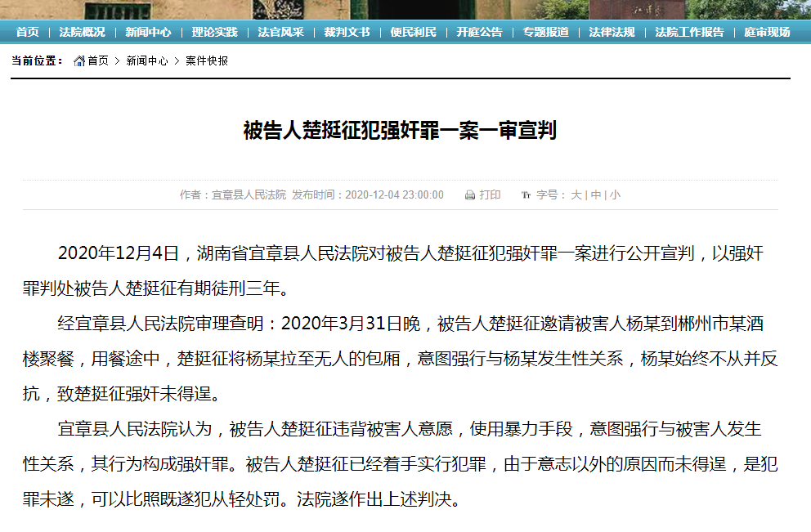Click the article title 被告人楚挺征犯强奸罪一案一审宣判
811x532 pixels.
(400, 130)
